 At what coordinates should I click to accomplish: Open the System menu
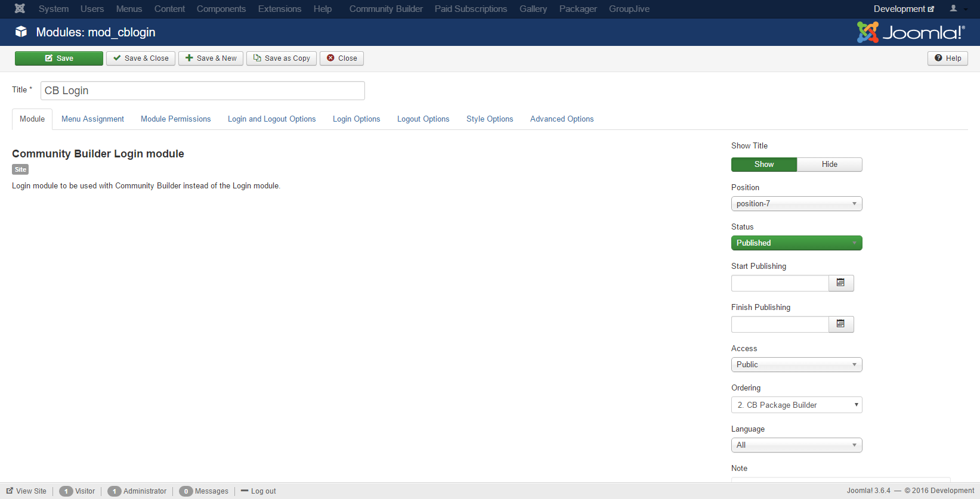tap(54, 9)
